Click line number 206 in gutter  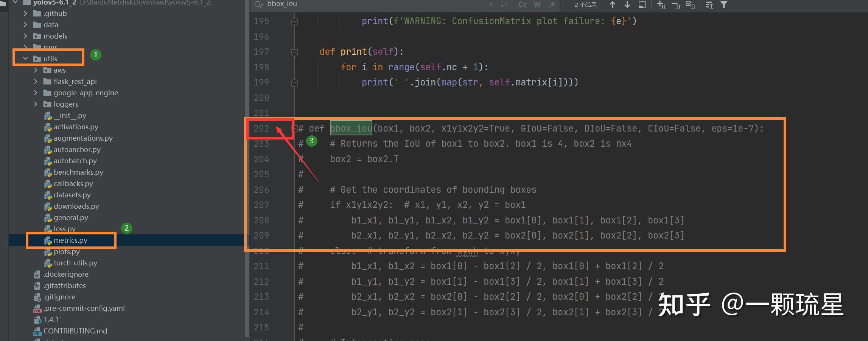pos(261,190)
